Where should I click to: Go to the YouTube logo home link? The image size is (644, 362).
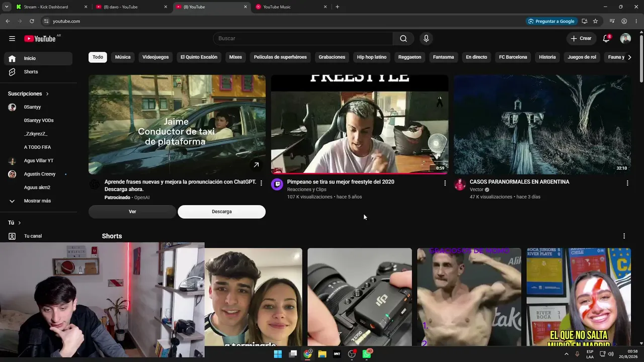coord(40,39)
